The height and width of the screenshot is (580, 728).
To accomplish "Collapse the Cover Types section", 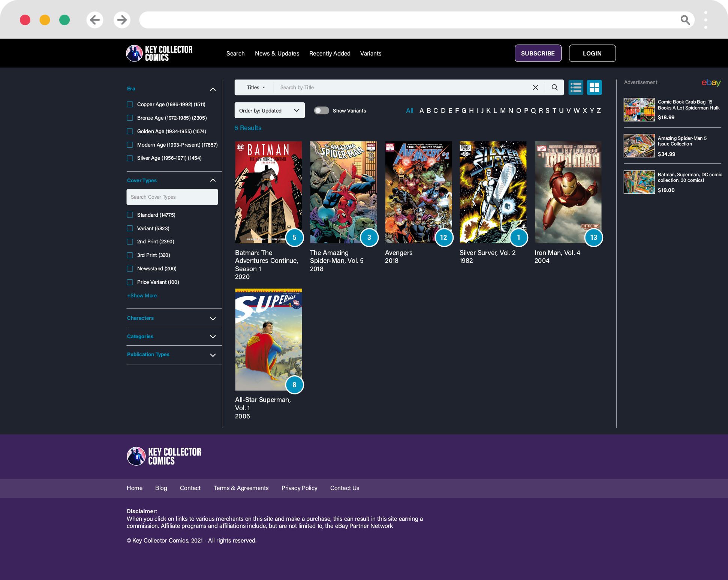I will [x=213, y=180].
